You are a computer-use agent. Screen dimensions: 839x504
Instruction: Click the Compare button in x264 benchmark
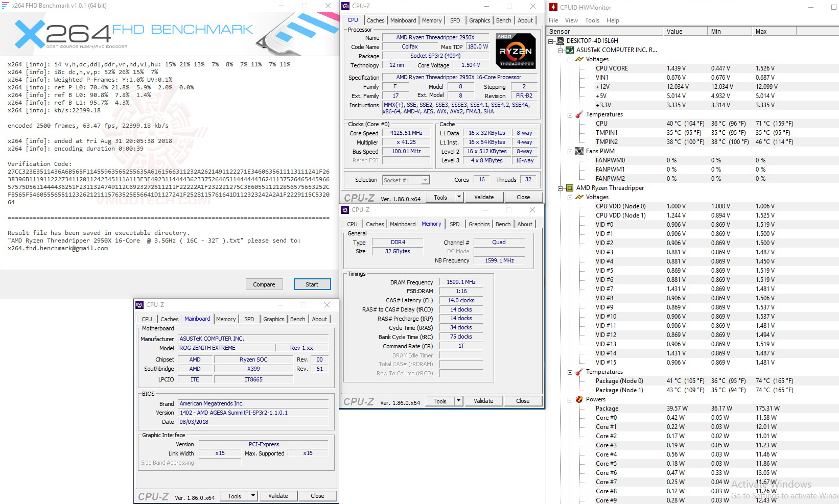tap(264, 284)
